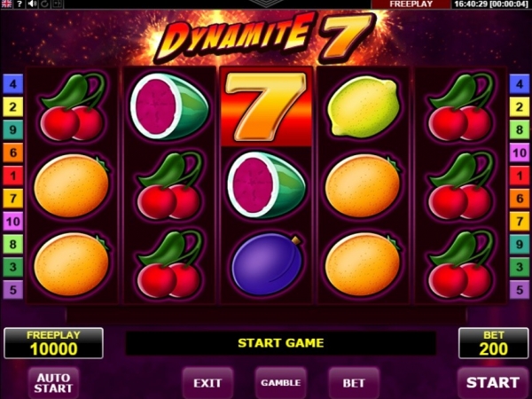Change wager with the BET button
Image resolution: width=532 pixels, height=399 pixels.
coord(354,383)
